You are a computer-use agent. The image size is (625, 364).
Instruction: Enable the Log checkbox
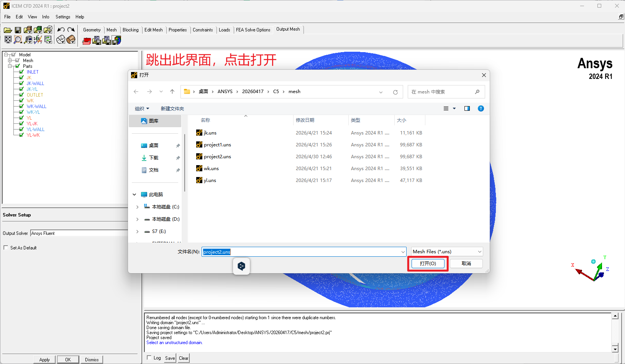[149, 357]
